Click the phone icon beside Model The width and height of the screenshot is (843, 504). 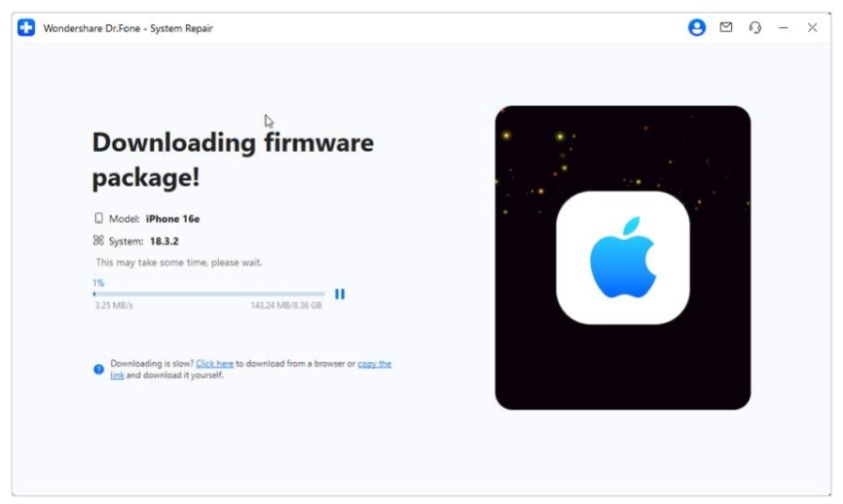[99, 219]
